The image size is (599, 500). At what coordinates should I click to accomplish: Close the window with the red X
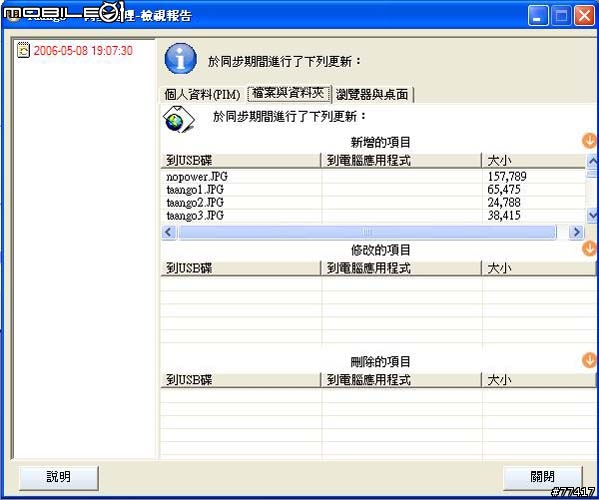pos(584,16)
